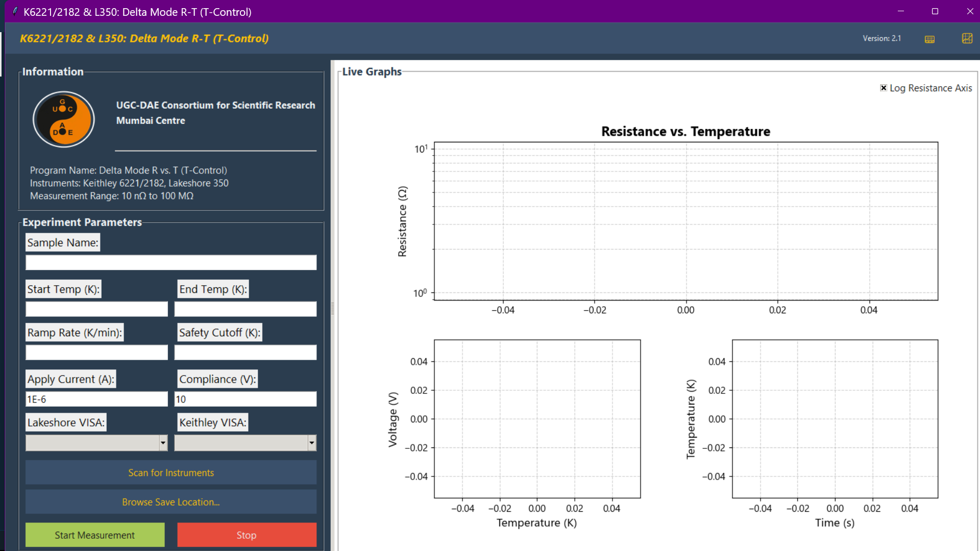Image resolution: width=980 pixels, height=551 pixels.
Task: Expand the Keithley VISA dropdown
Action: click(311, 443)
